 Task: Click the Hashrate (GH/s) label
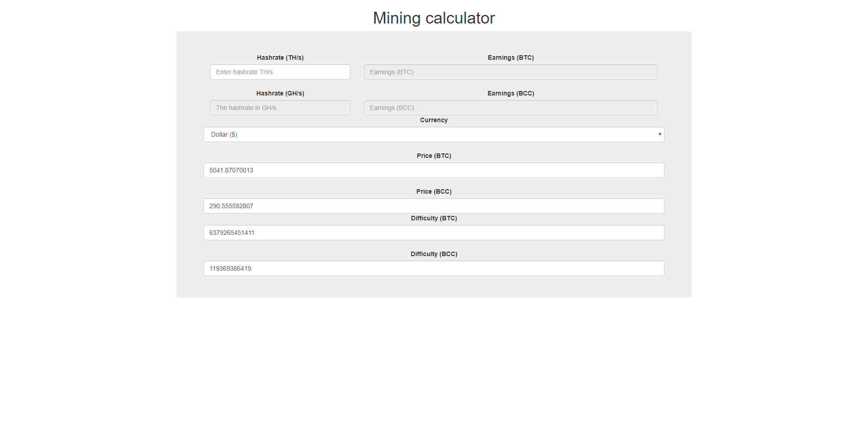tap(280, 93)
